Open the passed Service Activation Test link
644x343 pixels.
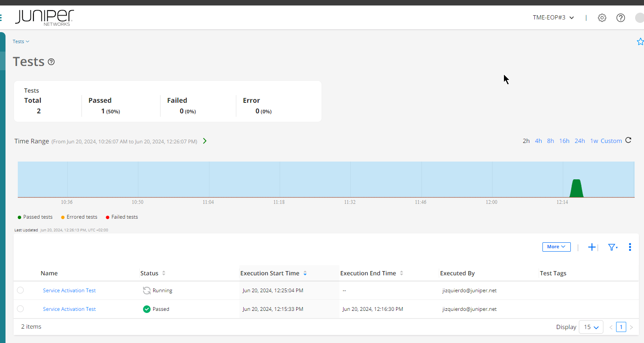pyautogui.click(x=69, y=309)
